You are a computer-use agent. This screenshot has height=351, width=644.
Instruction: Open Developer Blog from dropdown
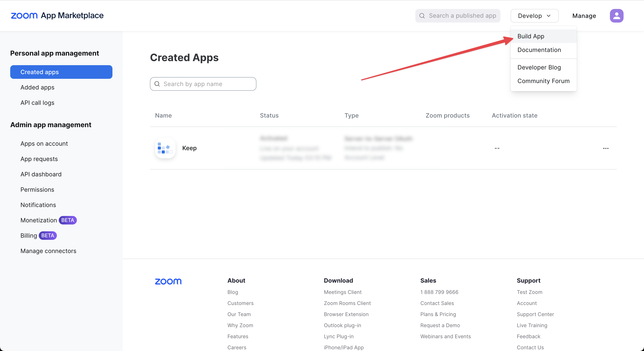(539, 68)
